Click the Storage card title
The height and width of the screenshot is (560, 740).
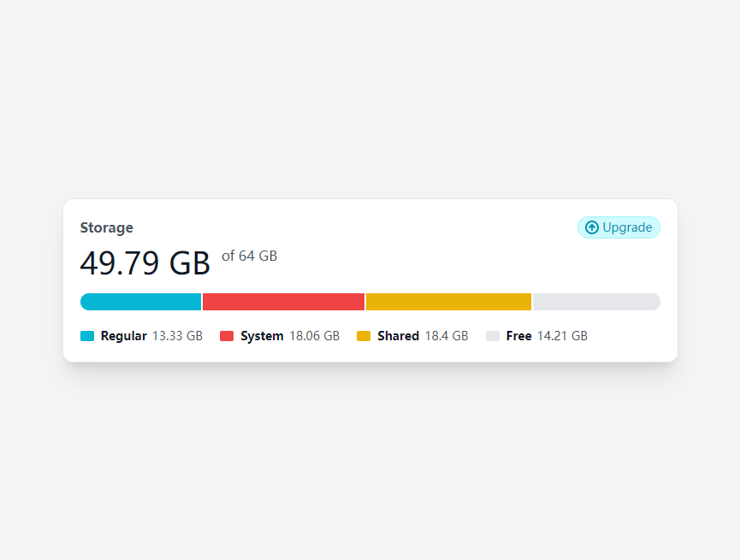[x=107, y=227]
